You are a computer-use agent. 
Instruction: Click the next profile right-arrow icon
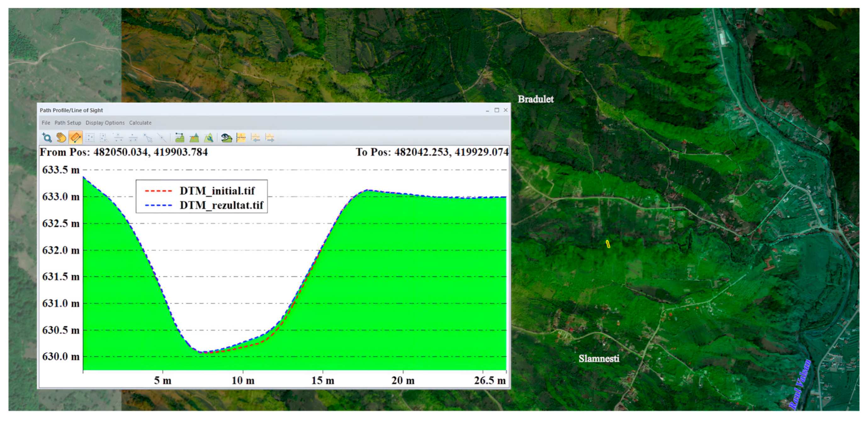pos(270,138)
